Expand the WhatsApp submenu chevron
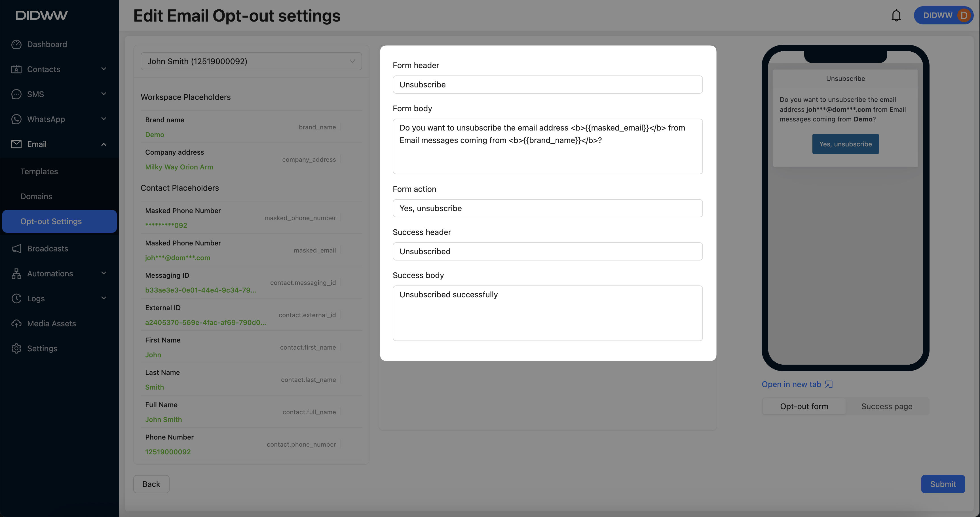 coord(104,119)
